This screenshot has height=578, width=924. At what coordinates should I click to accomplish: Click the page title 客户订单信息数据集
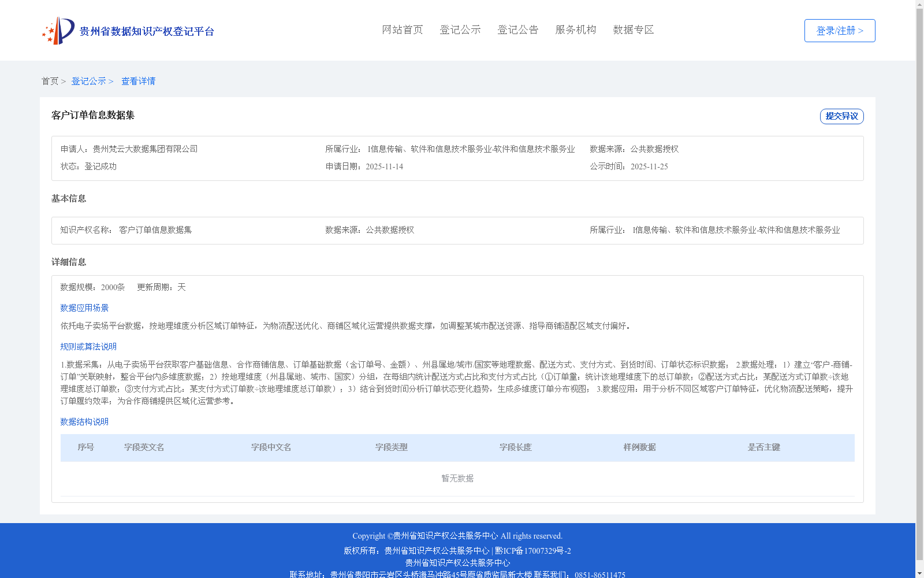93,115
